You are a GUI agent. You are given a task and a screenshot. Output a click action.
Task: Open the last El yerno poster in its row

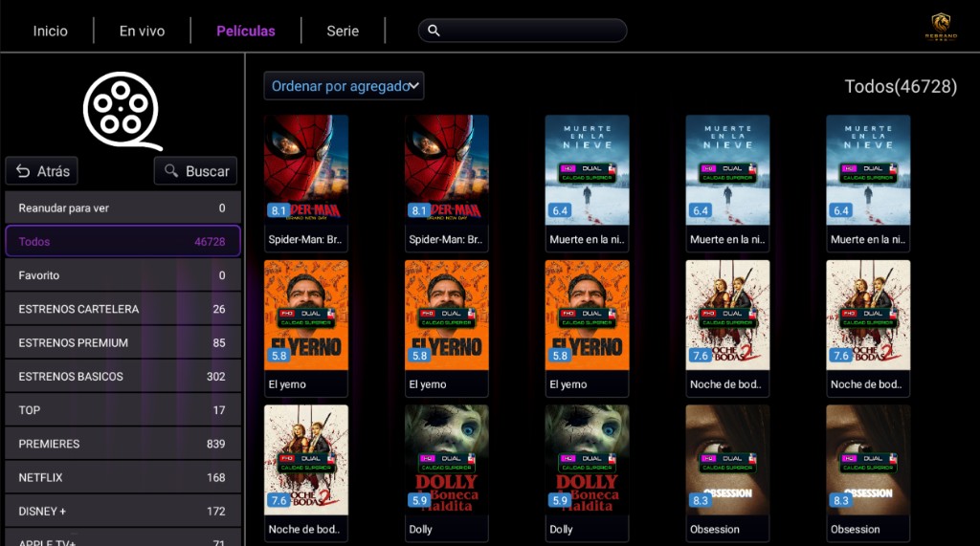click(587, 315)
